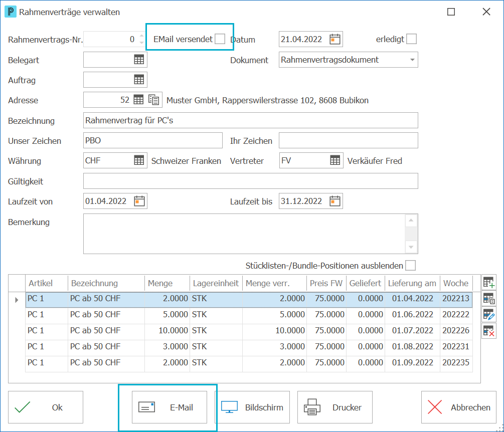Sort by the Artikel column header

(x=47, y=283)
